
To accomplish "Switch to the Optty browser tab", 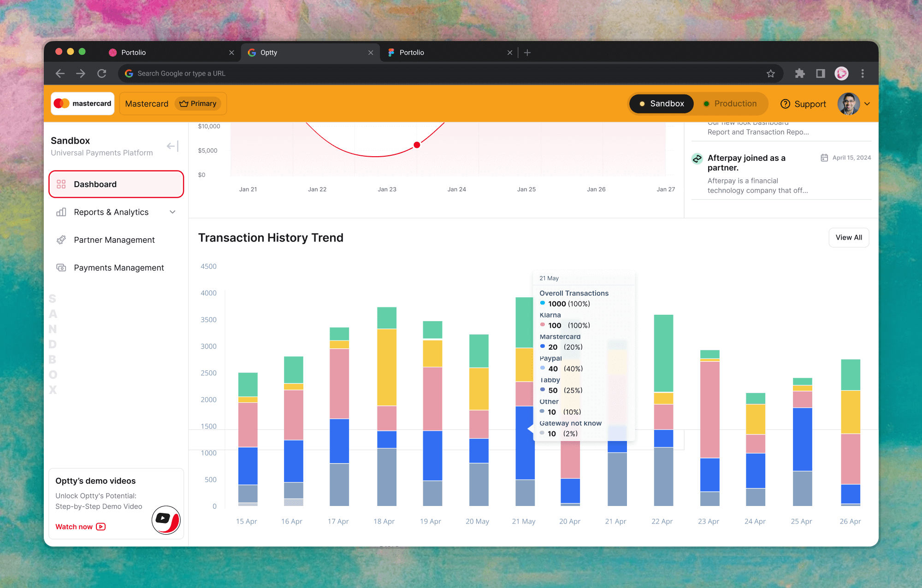I will [x=310, y=53].
